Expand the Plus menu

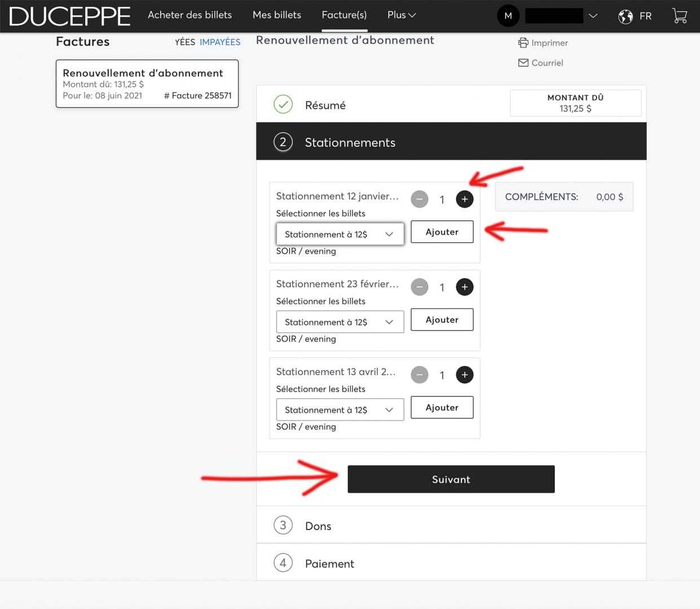tap(401, 15)
